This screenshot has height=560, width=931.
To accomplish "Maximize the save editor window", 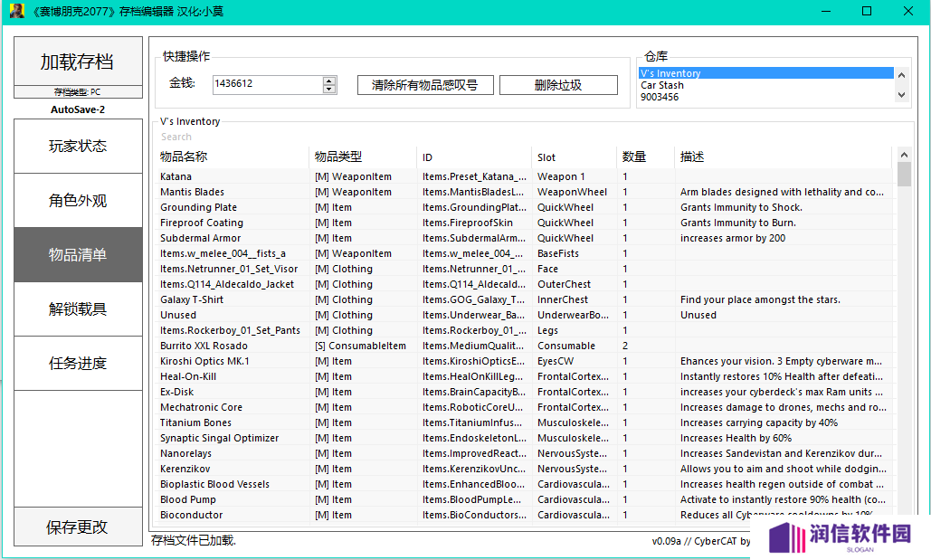I will [x=867, y=11].
